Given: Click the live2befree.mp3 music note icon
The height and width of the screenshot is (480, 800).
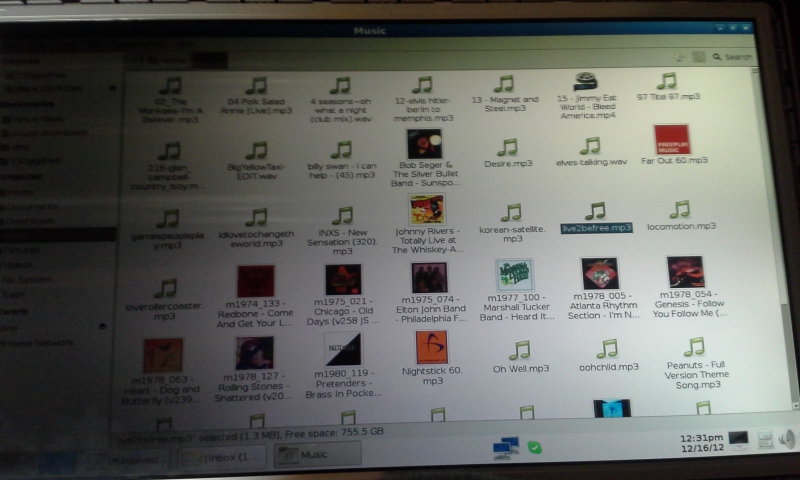Looking at the screenshot, I should click(x=595, y=211).
